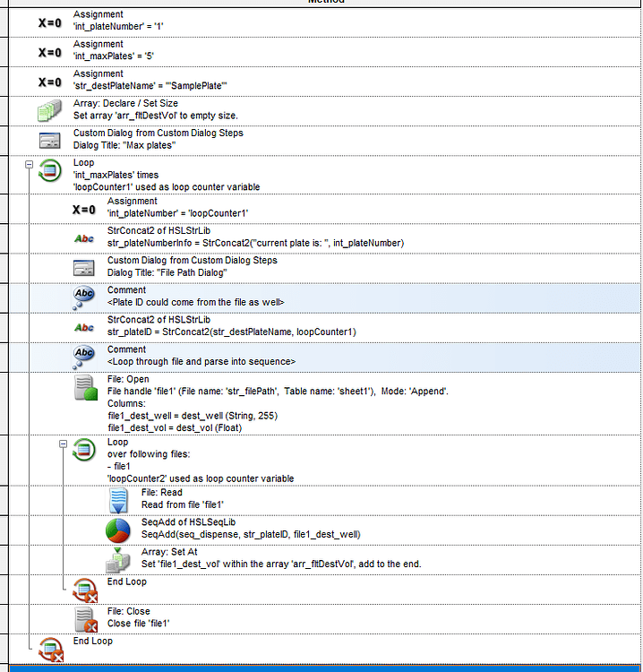Select the int_maxPlates Loop step icon

point(49,170)
